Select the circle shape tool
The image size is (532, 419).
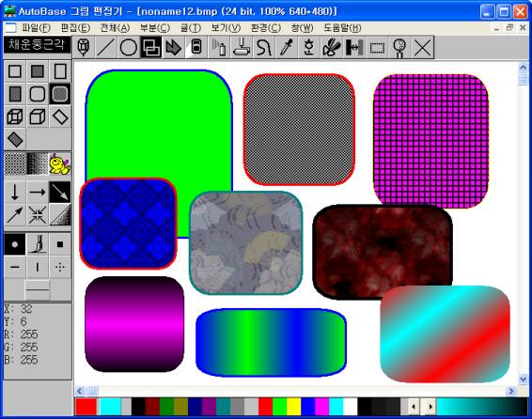[x=129, y=47]
